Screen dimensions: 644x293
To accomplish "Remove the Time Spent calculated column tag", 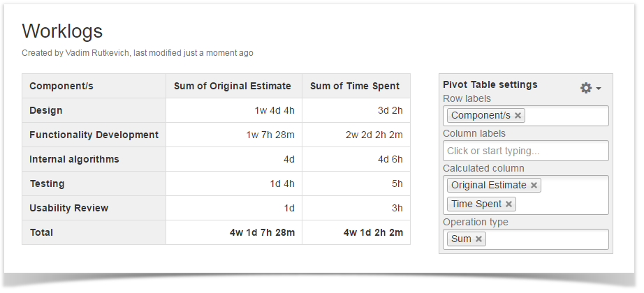I will [509, 204].
